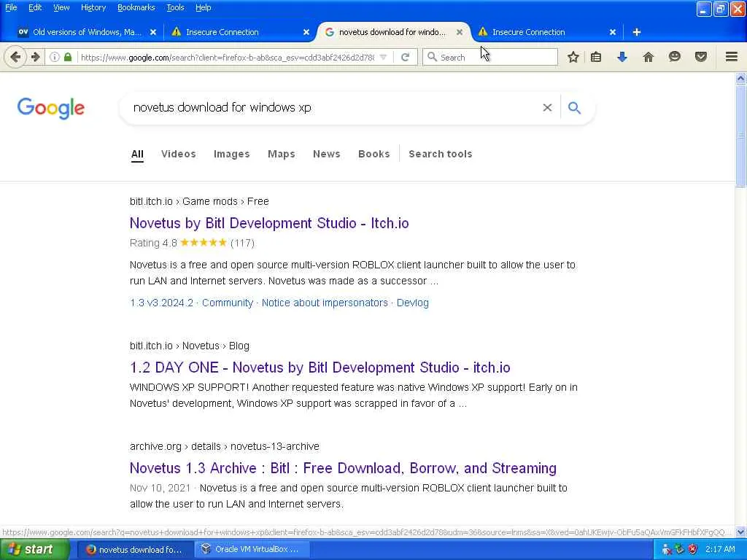The width and height of the screenshot is (747, 560).
Task: Open the Tools menu
Action: (x=175, y=7)
